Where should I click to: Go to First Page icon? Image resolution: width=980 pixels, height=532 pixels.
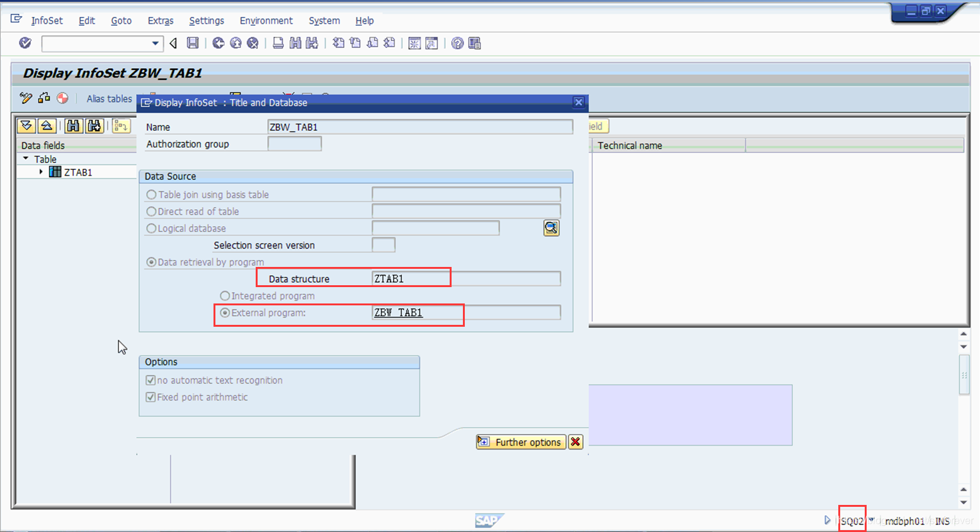(338, 43)
